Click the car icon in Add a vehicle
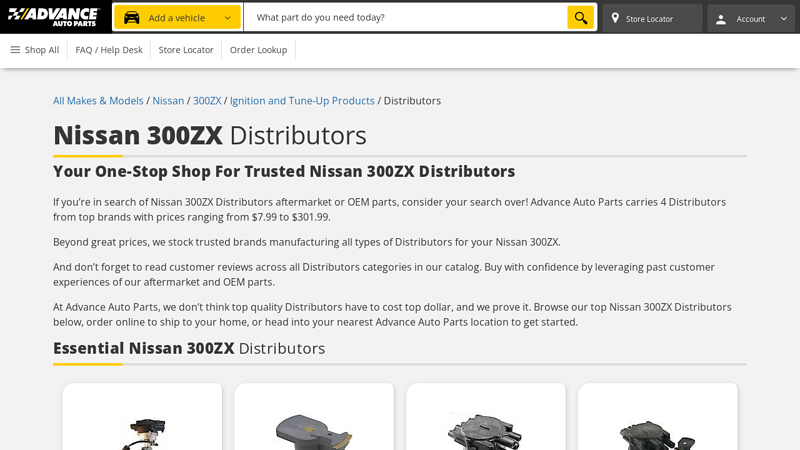The height and width of the screenshot is (450, 800). pos(132,18)
